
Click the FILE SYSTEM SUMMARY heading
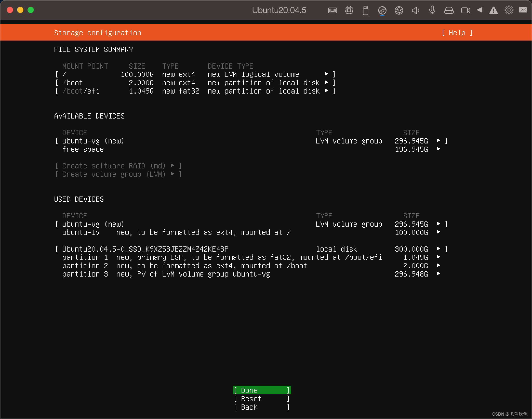(94, 49)
